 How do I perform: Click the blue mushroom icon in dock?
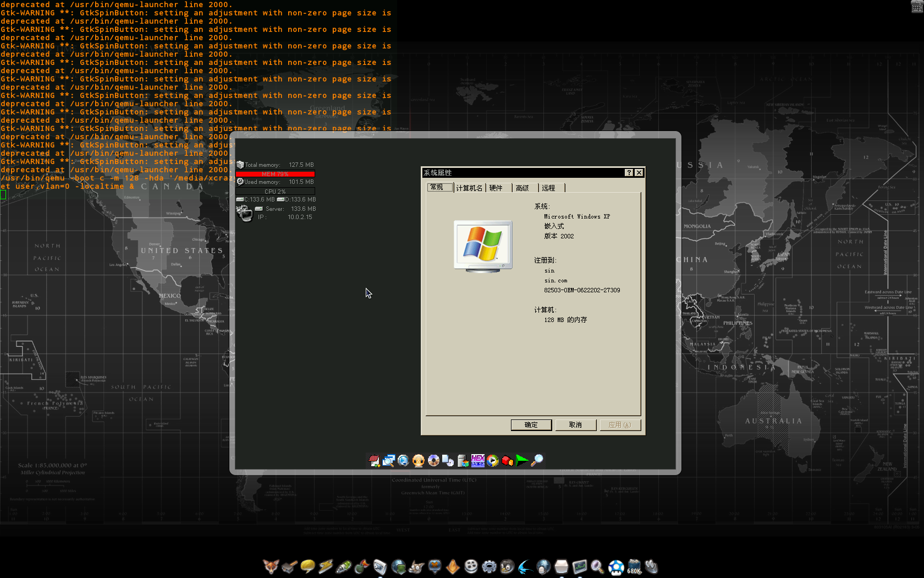pyautogui.click(x=616, y=567)
